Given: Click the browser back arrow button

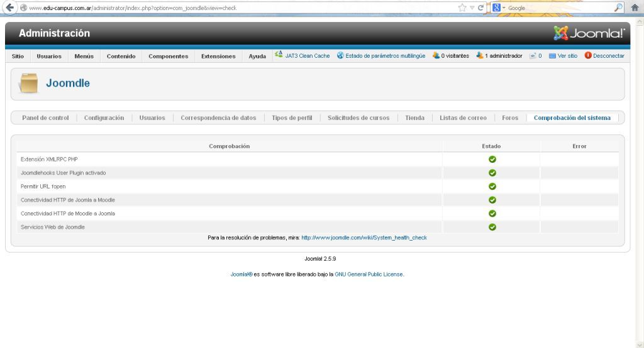Looking at the screenshot, I should [7, 8].
